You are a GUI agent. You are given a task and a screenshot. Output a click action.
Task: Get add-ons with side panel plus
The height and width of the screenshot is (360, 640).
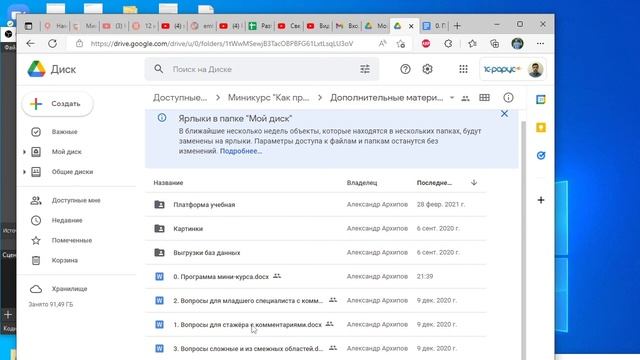[x=541, y=200]
